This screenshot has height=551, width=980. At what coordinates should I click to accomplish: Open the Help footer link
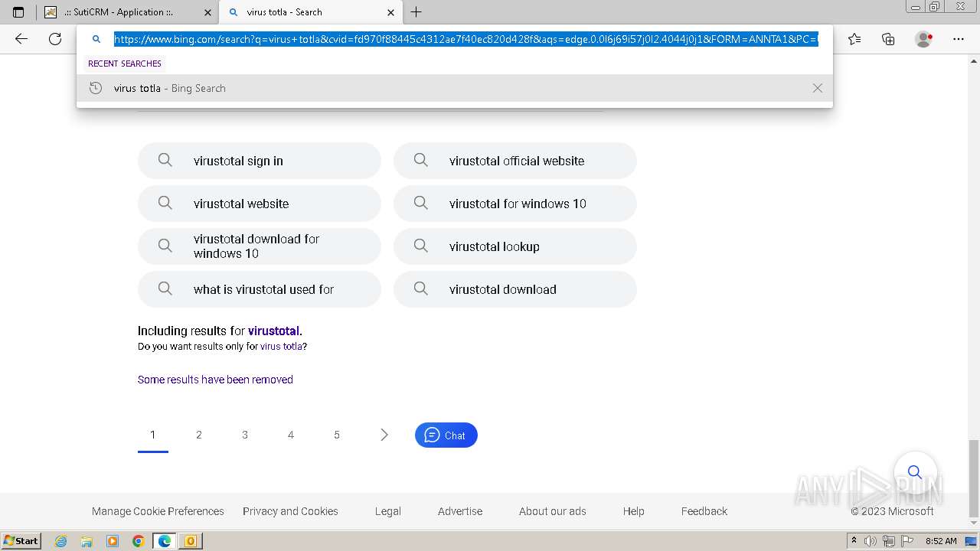coord(634,511)
